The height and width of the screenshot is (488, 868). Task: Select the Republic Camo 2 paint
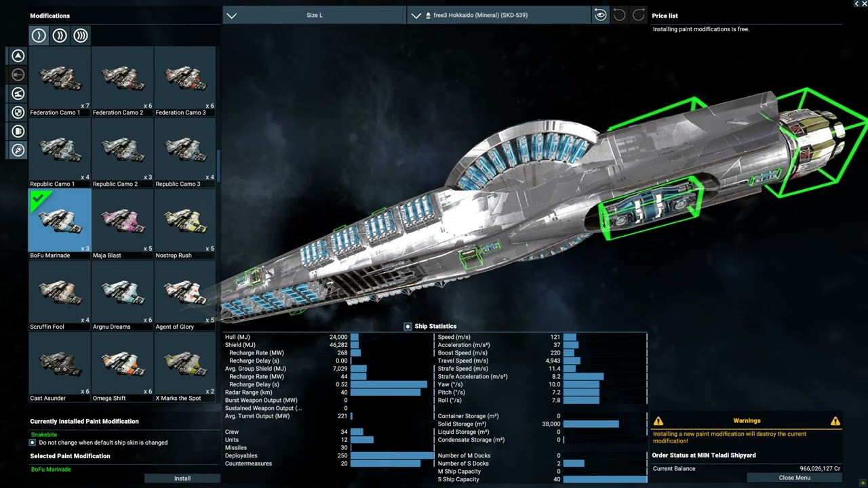click(x=123, y=152)
